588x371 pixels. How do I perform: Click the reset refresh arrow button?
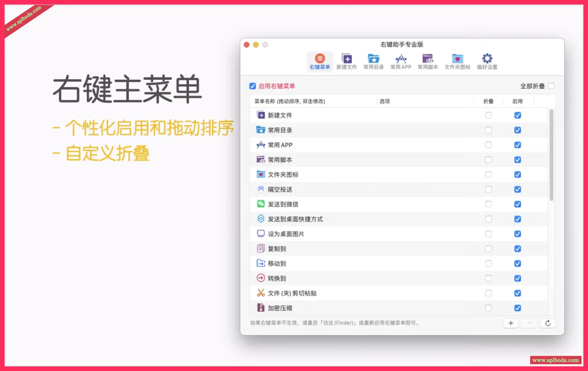coord(548,323)
